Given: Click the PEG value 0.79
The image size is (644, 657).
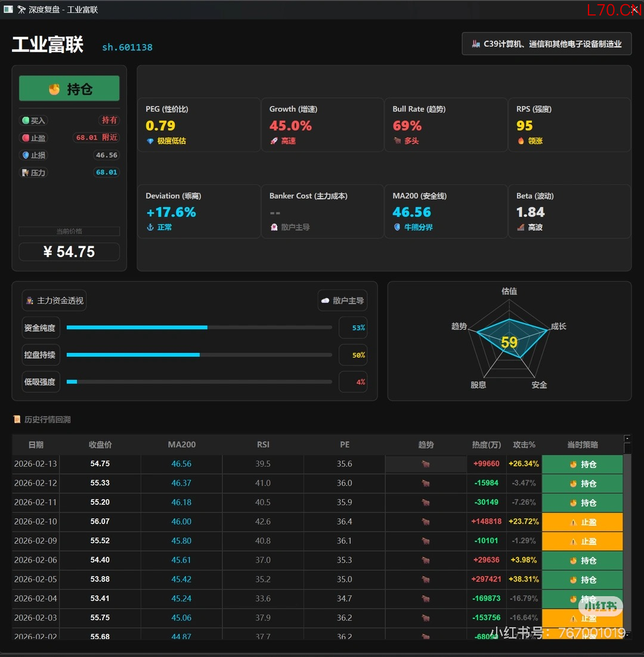Looking at the screenshot, I should [160, 125].
